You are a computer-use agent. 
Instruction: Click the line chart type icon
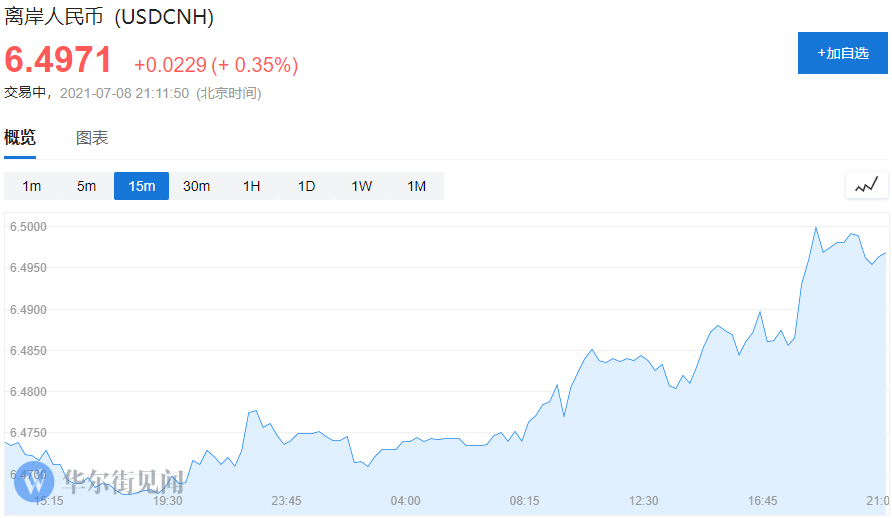(x=866, y=185)
